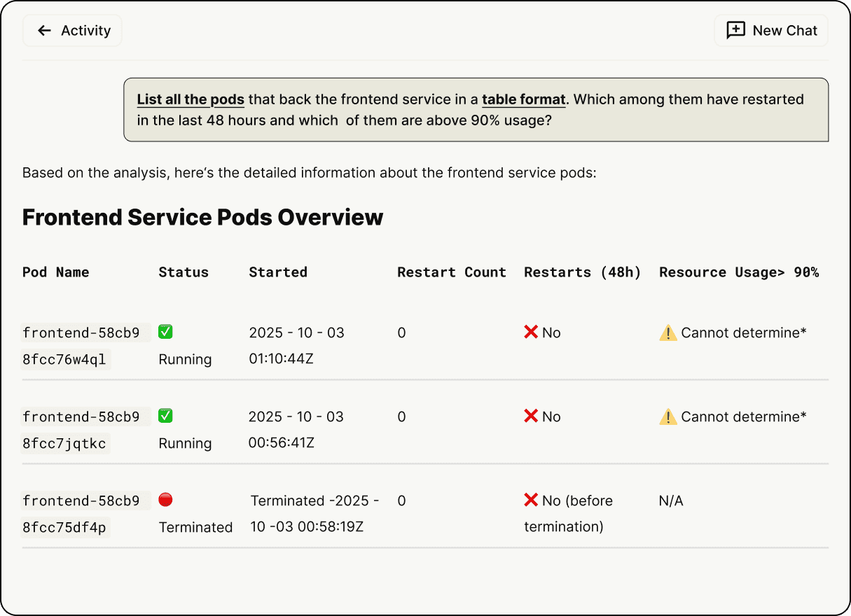Click red X icon in second pod row
The width and height of the screenshot is (851, 616).
pos(531,416)
